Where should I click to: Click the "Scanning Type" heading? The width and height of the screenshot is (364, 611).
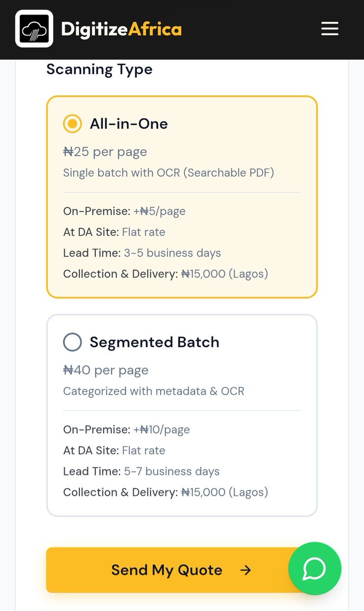click(x=99, y=69)
